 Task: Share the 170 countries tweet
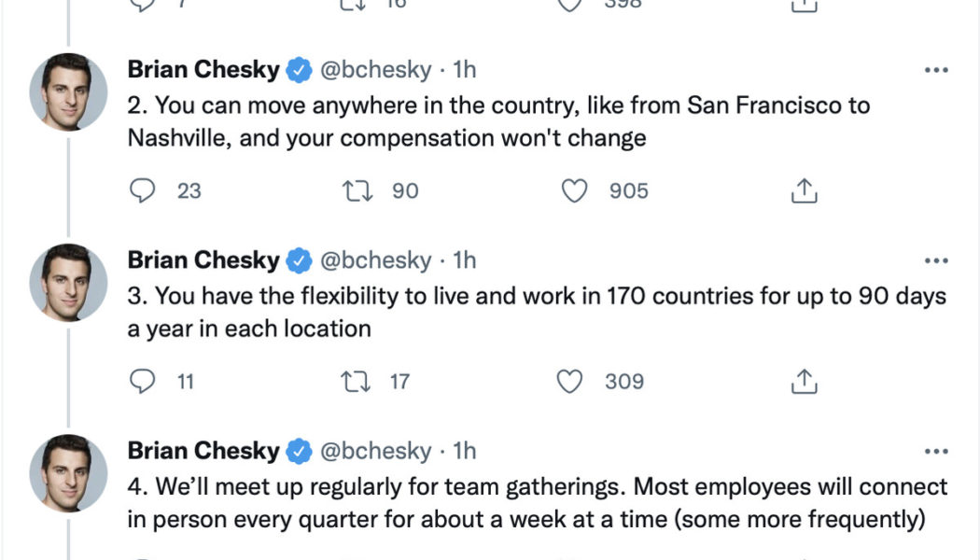(804, 382)
